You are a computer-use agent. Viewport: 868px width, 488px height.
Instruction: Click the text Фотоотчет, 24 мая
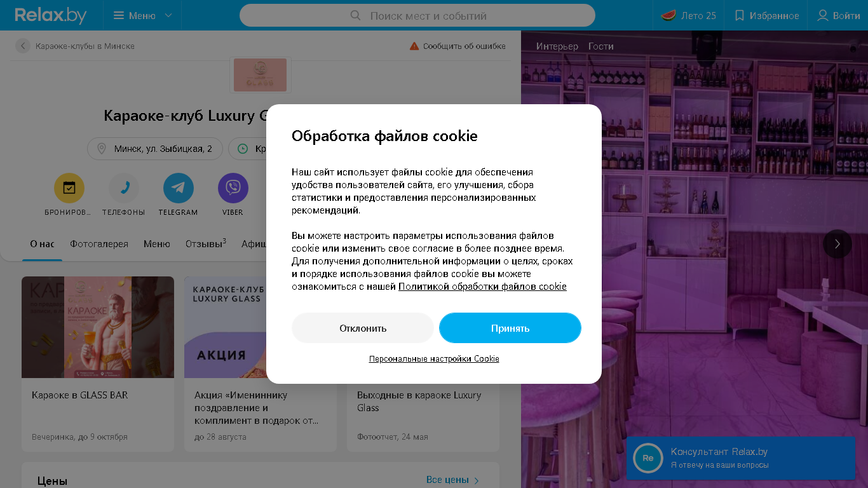coord(393,437)
